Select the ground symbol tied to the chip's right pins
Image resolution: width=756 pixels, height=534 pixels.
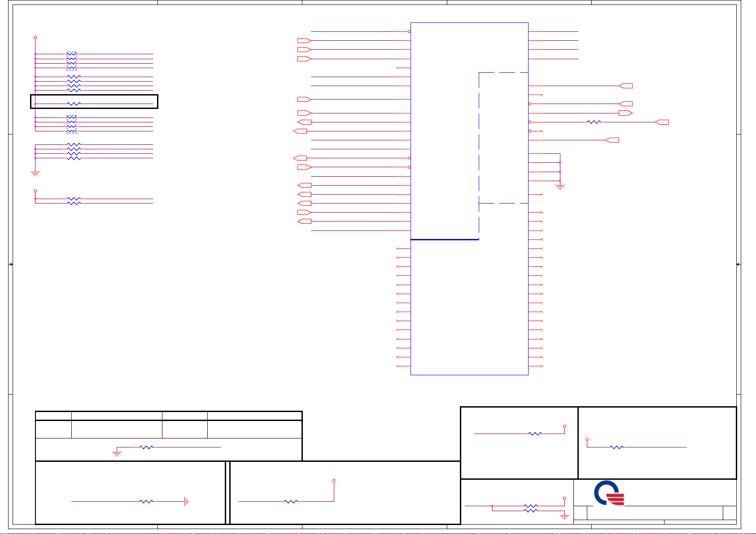560,187
